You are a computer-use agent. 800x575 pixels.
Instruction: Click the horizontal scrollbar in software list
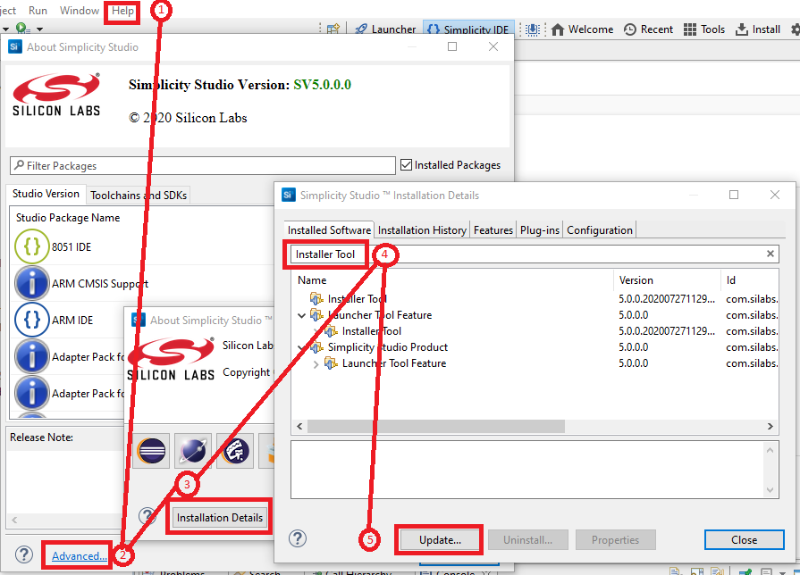click(x=436, y=426)
